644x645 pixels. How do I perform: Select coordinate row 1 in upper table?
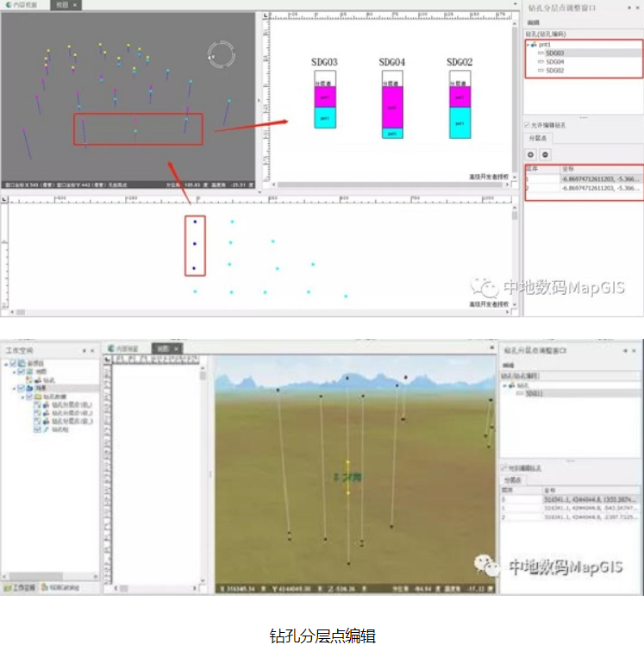click(x=584, y=179)
